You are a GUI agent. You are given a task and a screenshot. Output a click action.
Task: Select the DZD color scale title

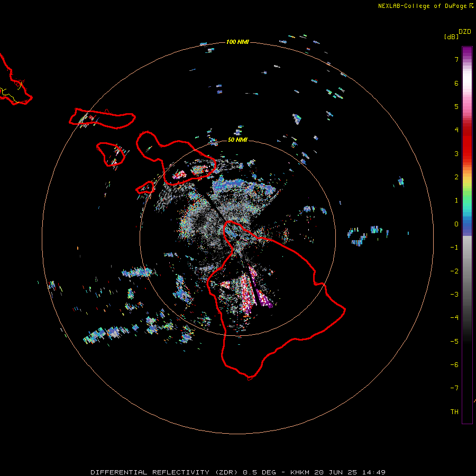tap(465, 32)
